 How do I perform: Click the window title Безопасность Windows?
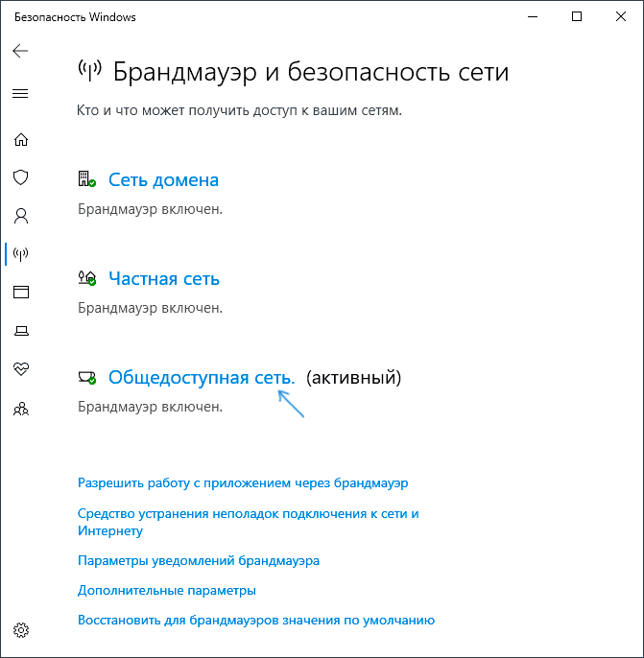coord(75,17)
